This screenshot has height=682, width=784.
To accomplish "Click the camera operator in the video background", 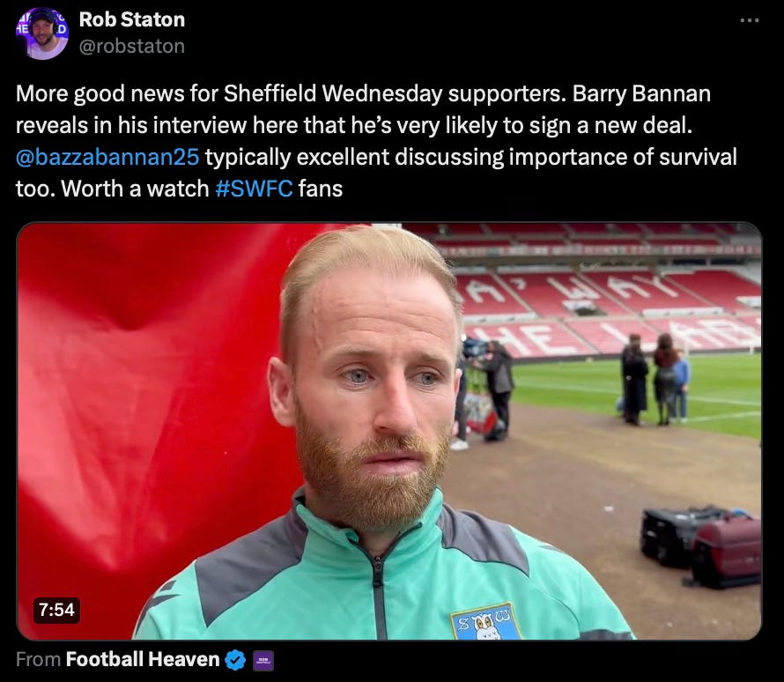I will pyautogui.click(x=495, y=390).
